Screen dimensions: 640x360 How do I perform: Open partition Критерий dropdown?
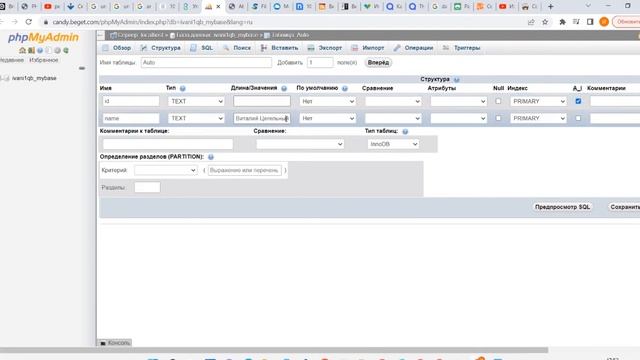click(166, 170)
